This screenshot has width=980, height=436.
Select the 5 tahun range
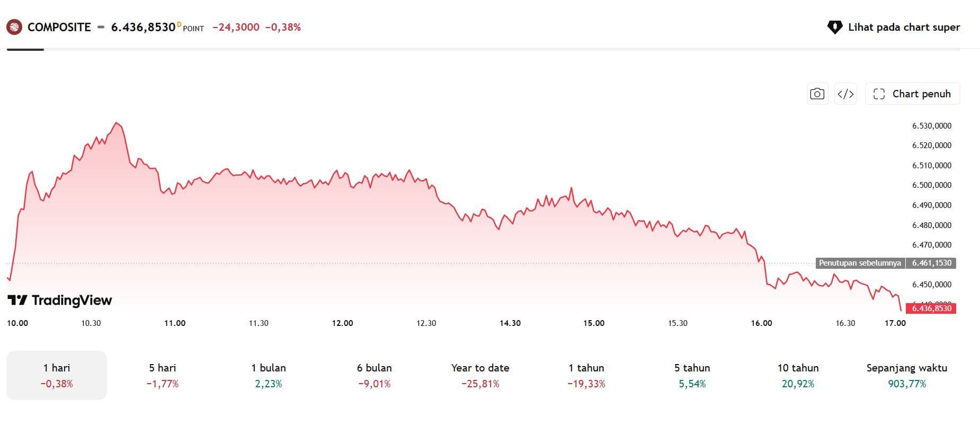coord(692,375)
